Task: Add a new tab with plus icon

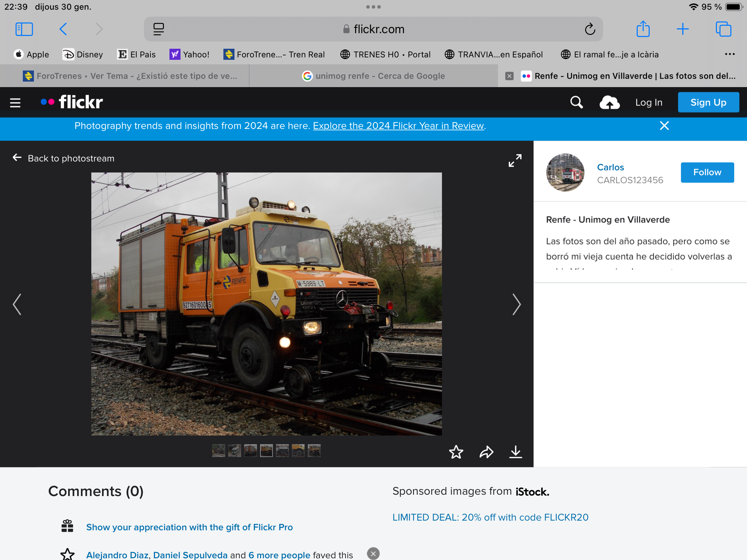Action: 683,29
